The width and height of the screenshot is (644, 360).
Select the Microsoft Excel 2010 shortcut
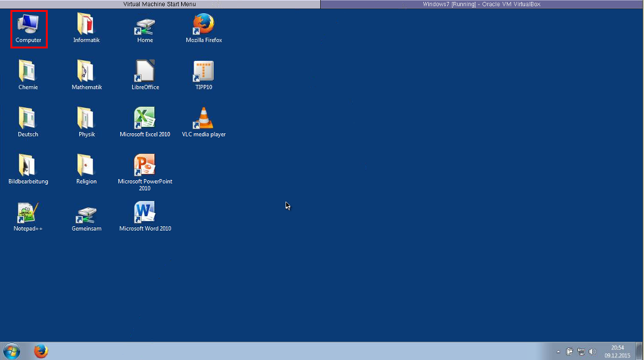click(x=145, y=119)
